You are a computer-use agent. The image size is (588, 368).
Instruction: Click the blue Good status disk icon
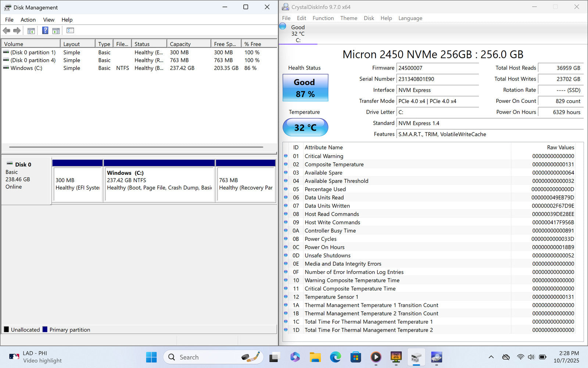tap(283, 26)
